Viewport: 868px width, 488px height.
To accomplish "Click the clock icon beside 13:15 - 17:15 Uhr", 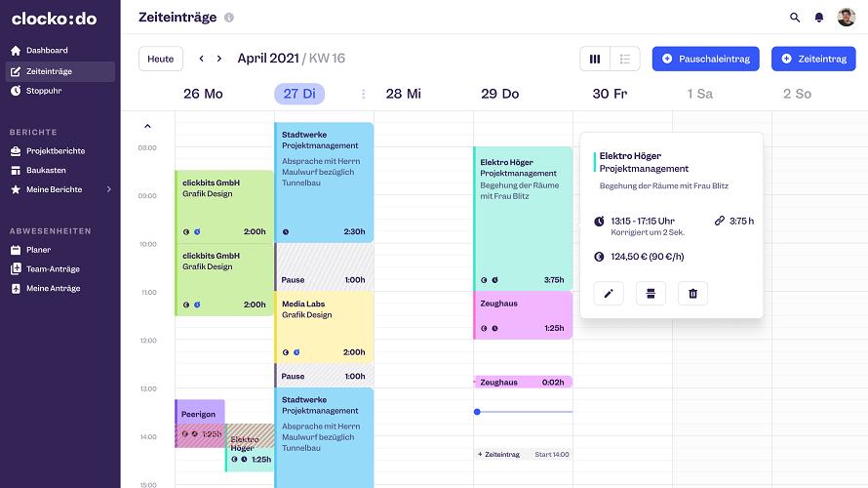I will click(x=599, y=222).
